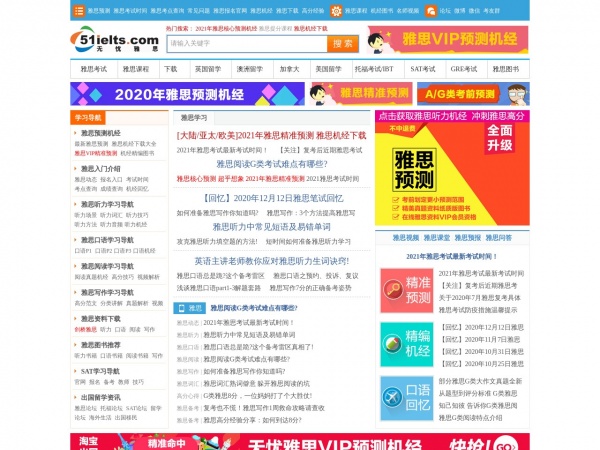Switch to the 雅思视频 tab
600x450 pixels.
406,238
